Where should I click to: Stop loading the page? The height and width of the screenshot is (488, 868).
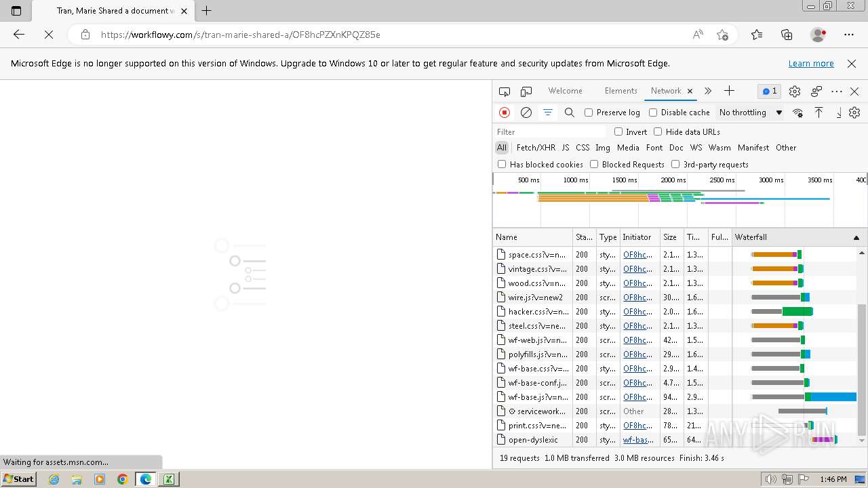[x=49, y=35]
